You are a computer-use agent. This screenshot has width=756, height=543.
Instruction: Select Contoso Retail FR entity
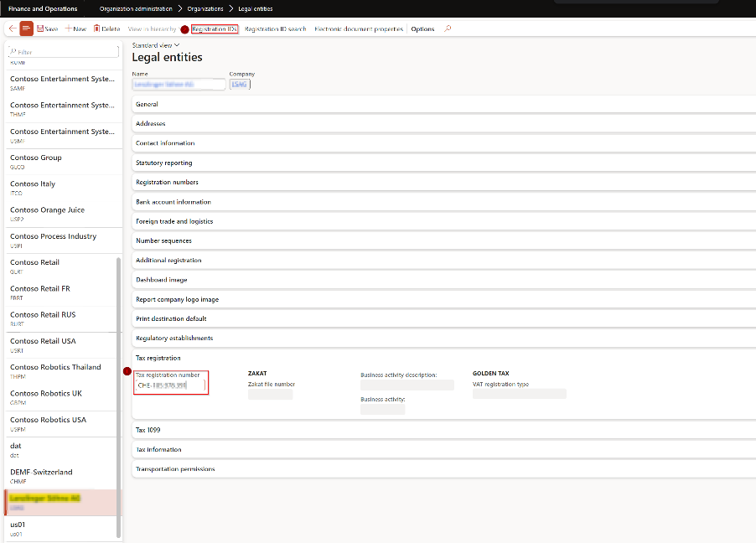[x=60, y=292]
